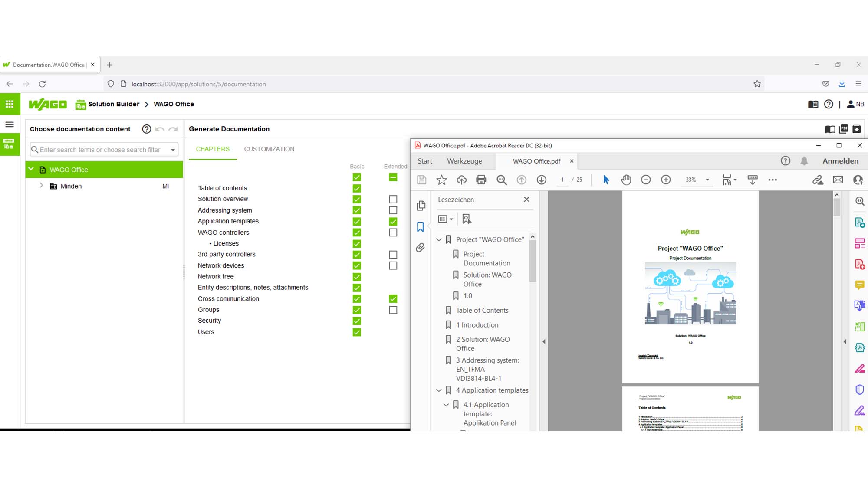Click the bookmarks panel scrollbar thumb
Image resolution: width=868 pixels, height=488 pixels.
pyautogui.click(x=533, y=261)
